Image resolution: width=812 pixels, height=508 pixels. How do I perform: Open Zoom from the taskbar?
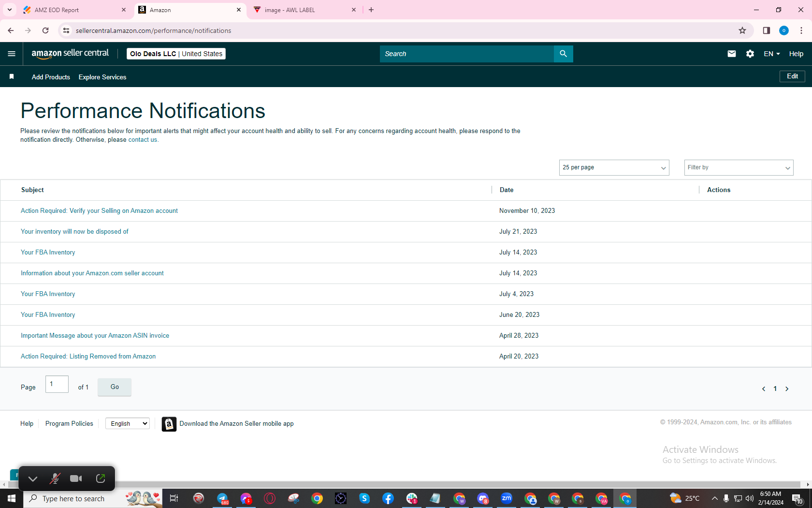pyautogui.click(x=507, y=498)
